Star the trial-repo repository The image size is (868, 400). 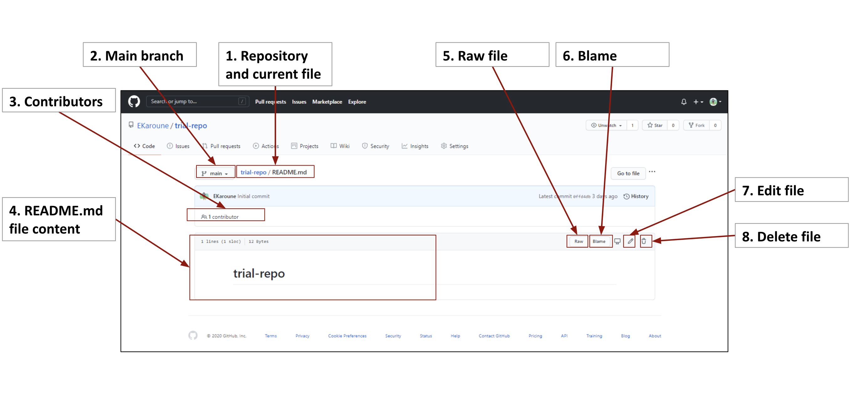pyautogui.click(x=656, y=125)
